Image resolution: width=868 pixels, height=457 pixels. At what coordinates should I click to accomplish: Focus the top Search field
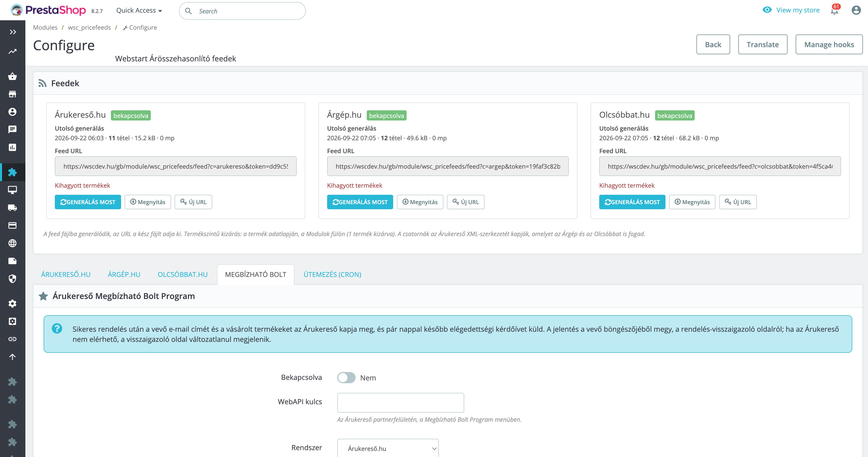click(x=242, y=11)
